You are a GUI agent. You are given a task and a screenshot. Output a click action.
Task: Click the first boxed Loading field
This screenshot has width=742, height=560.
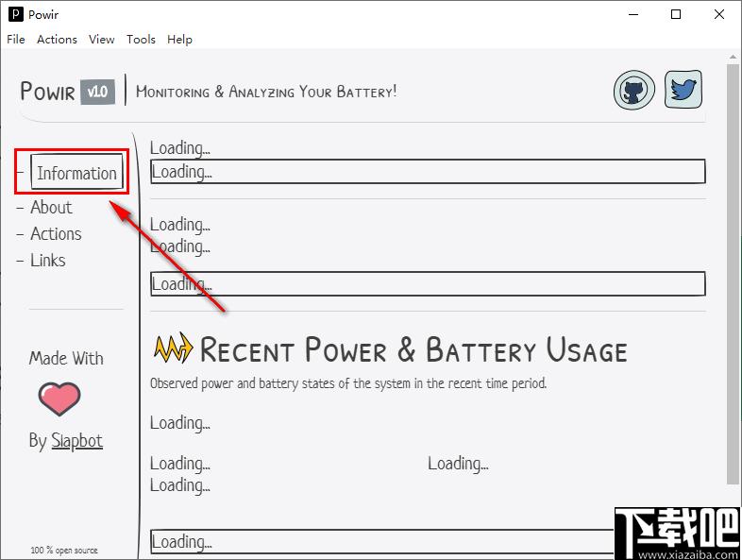pyautogui.click(x=428, y=171)
